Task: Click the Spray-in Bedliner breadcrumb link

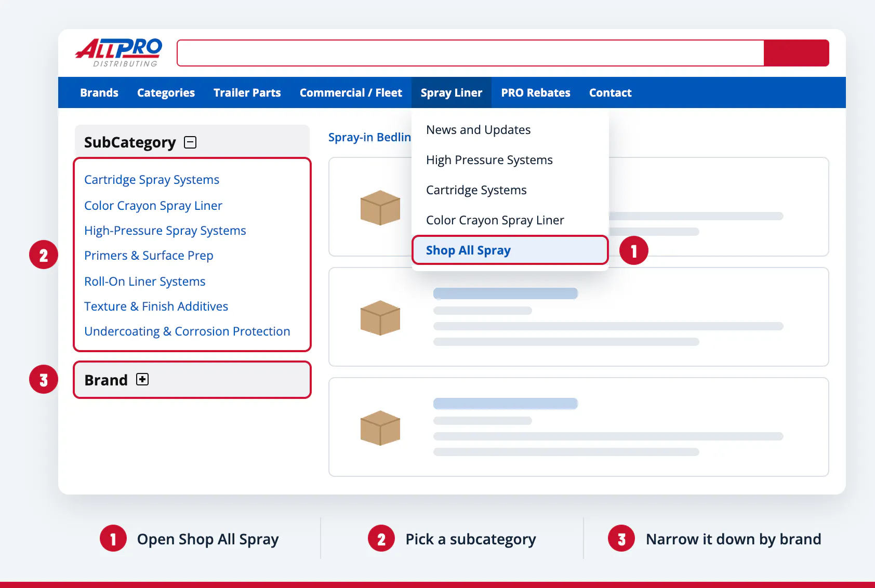Action: click(369, 137)
